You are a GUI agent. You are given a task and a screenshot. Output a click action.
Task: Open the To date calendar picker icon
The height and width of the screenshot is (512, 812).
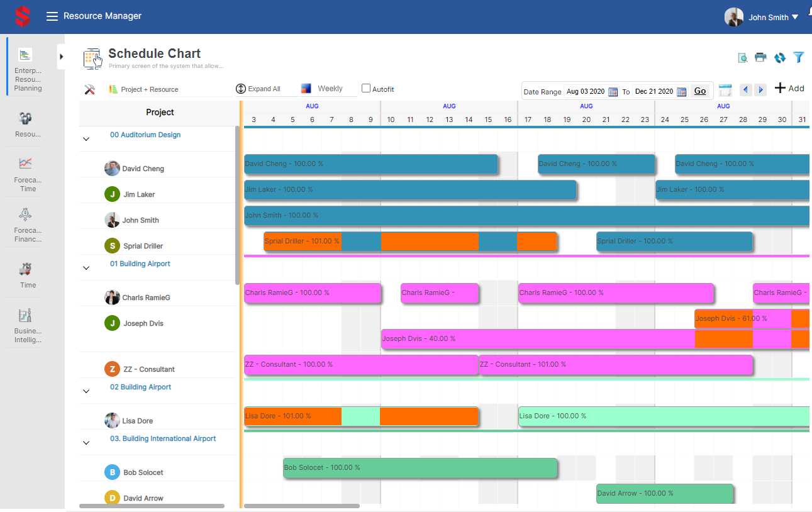pos(681,92)
